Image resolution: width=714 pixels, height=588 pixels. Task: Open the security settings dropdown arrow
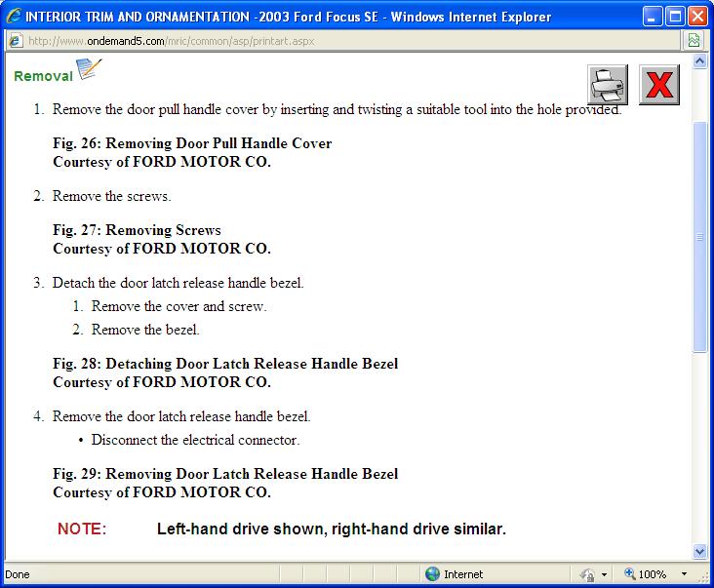pyautogui.click(x=604, y=574)
